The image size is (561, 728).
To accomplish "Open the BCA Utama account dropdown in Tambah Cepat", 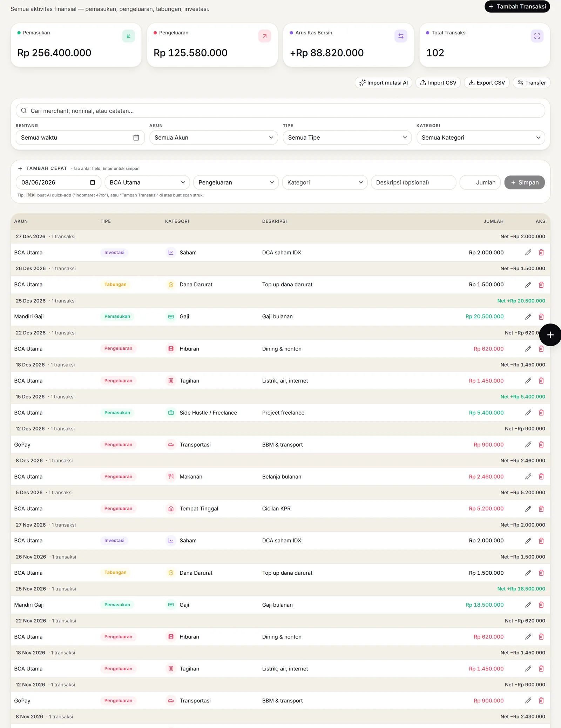I will pyautogui.click(x=147, y=182).
